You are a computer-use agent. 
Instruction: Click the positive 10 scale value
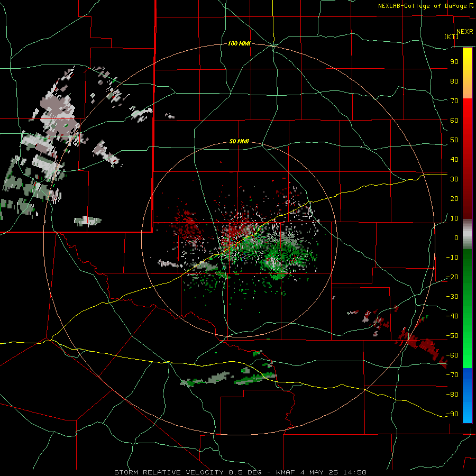click(x=454, y=218)
